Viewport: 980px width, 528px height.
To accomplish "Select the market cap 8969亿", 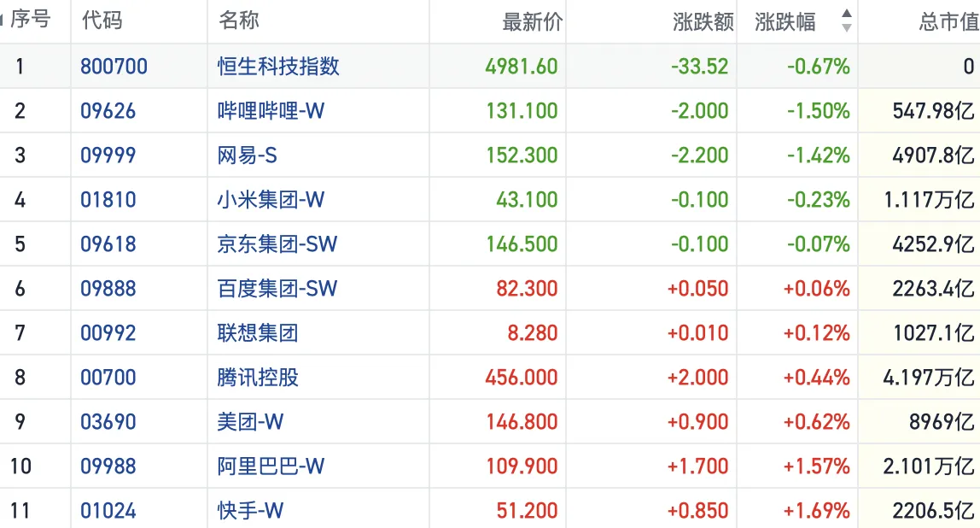I will 942,422.
